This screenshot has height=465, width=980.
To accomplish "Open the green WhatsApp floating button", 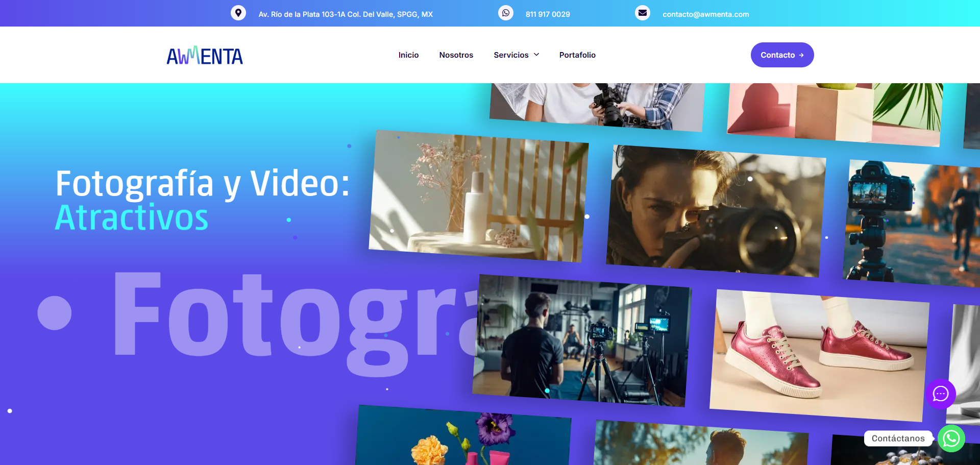I will (951, 438).
